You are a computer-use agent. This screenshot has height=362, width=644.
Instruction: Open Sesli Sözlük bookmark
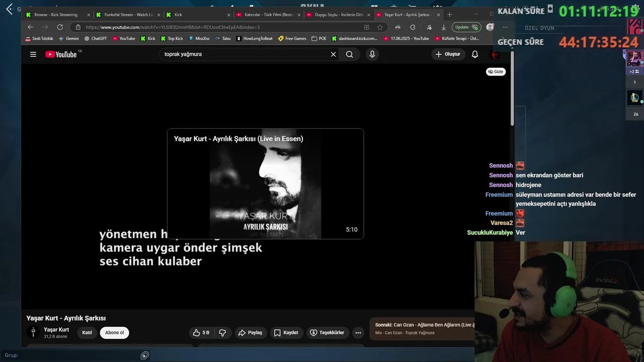pos(39,38)
